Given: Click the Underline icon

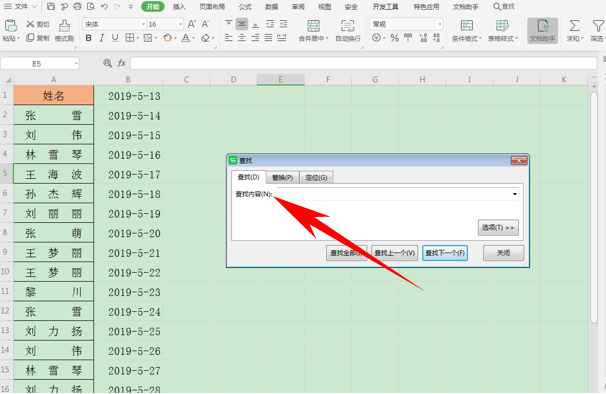Looking at the screenshot, I should tap(115, 38).
